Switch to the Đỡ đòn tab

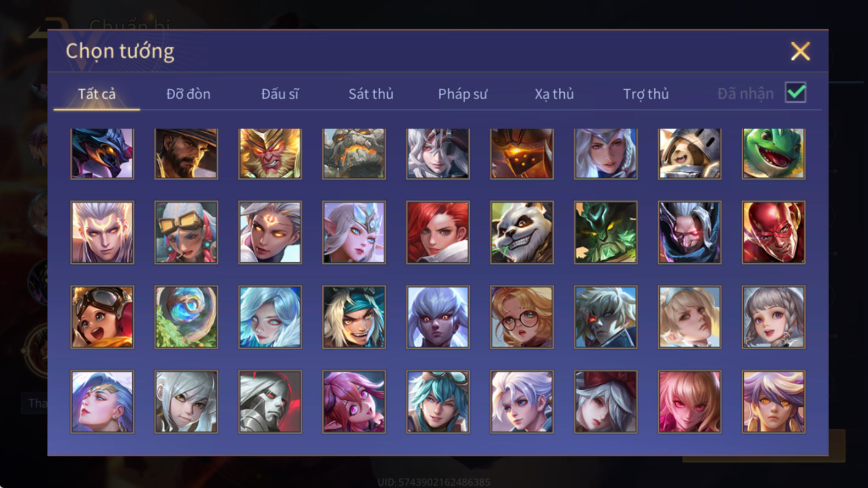click(x=188, y=94)
